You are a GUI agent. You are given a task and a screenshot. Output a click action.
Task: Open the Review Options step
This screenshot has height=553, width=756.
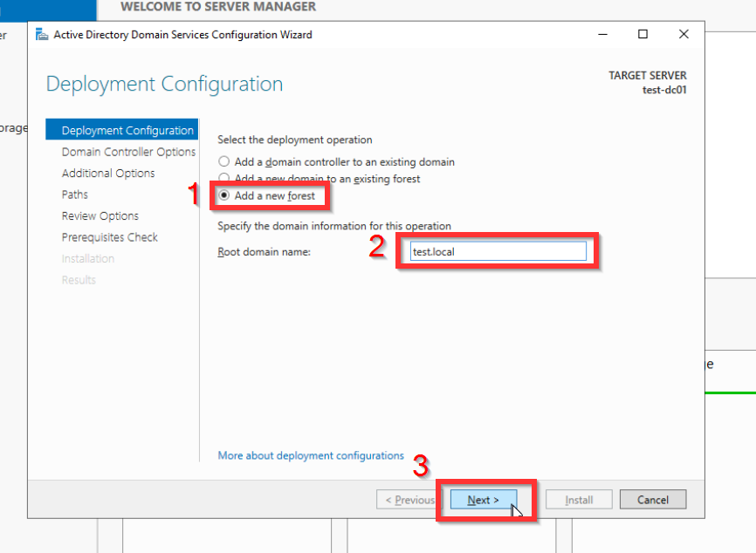(x=100, y=215)
